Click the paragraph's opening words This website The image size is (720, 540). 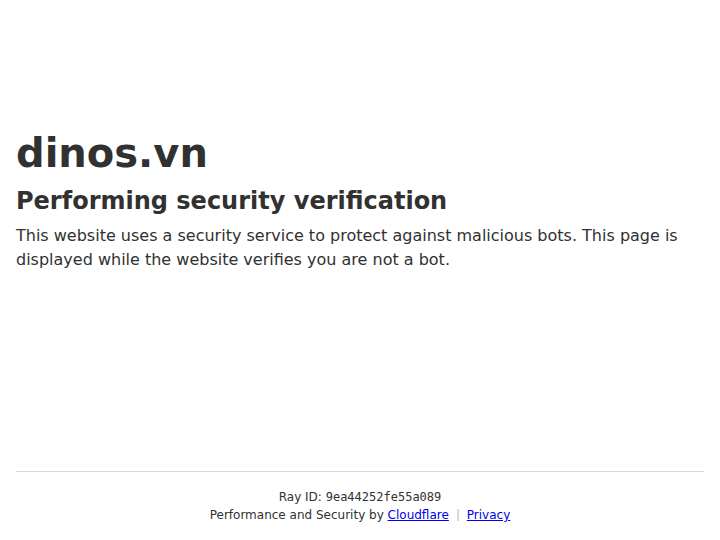click(x=66, y=236)
